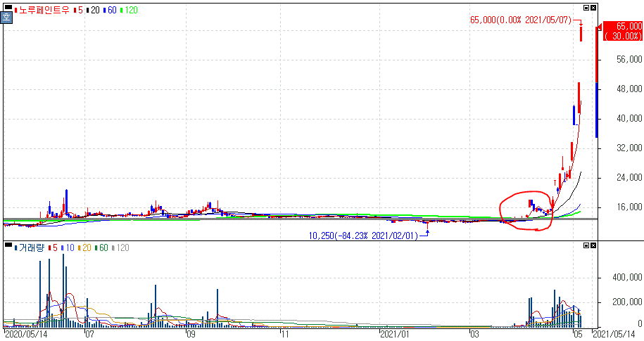
Task: Maximize the 거래량 volume panel
Action: 586,245
